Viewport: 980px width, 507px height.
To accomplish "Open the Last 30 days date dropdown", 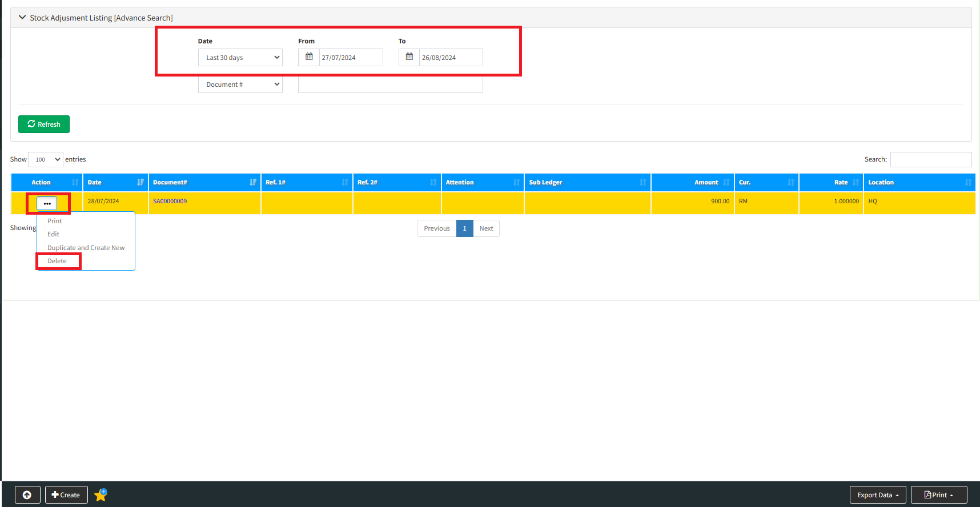I will pos(240,58).
